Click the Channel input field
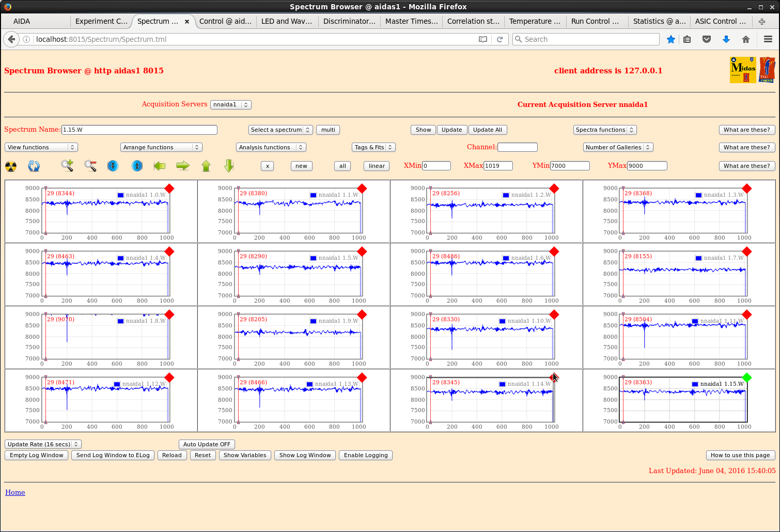 pos(518,147)
